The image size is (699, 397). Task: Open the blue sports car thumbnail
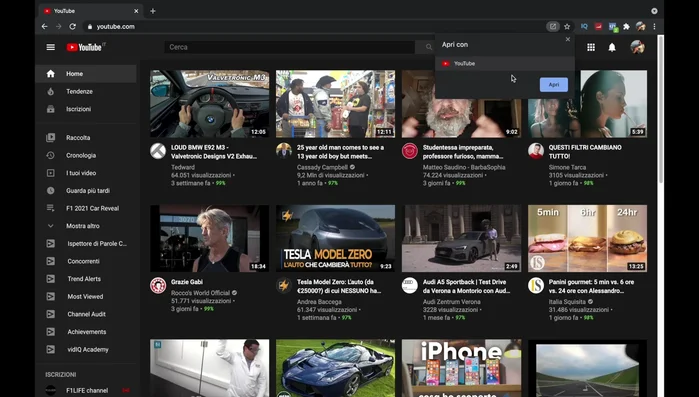coord(335,368)
